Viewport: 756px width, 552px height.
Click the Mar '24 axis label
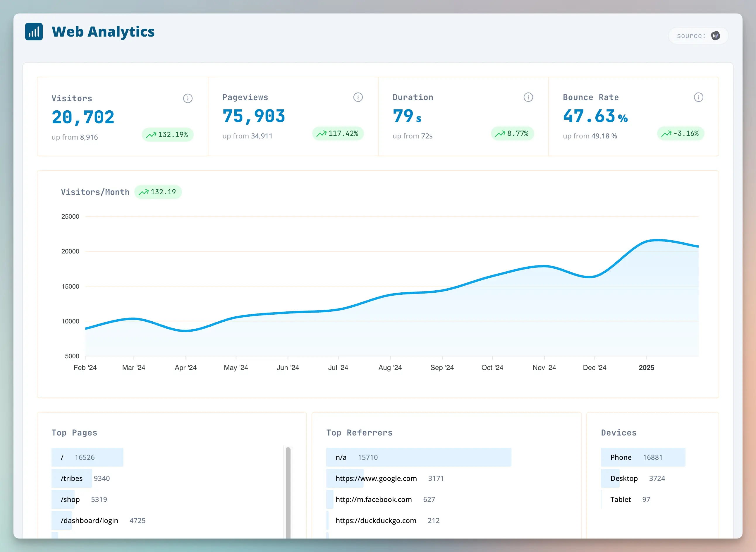tap(134, 368)
